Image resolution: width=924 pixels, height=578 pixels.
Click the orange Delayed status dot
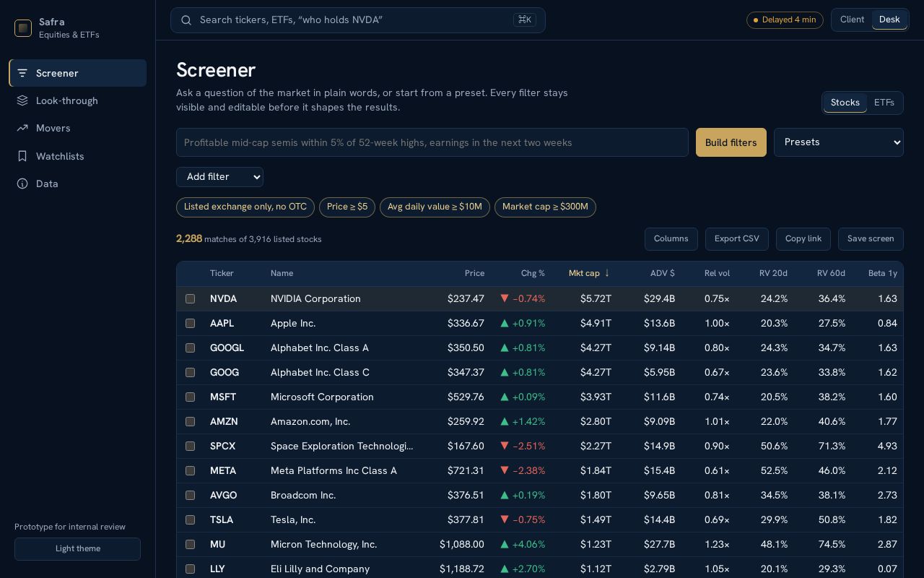[x=756, y=20]
